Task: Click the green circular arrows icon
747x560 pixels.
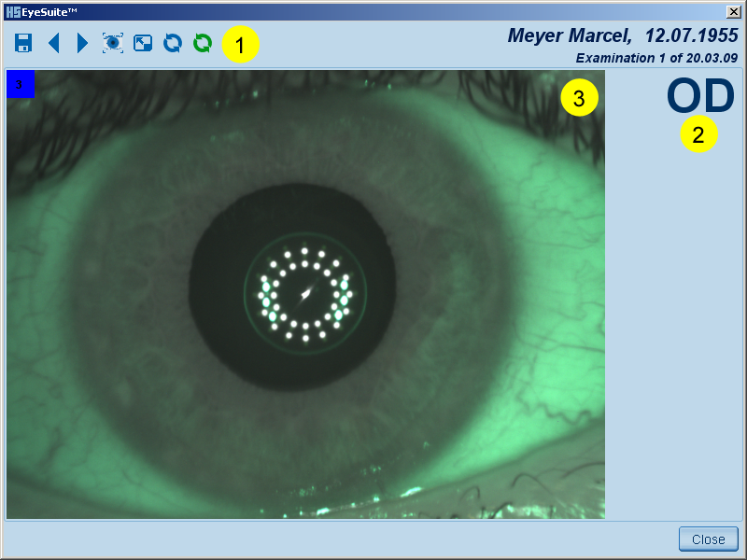Action: (202, 43)
